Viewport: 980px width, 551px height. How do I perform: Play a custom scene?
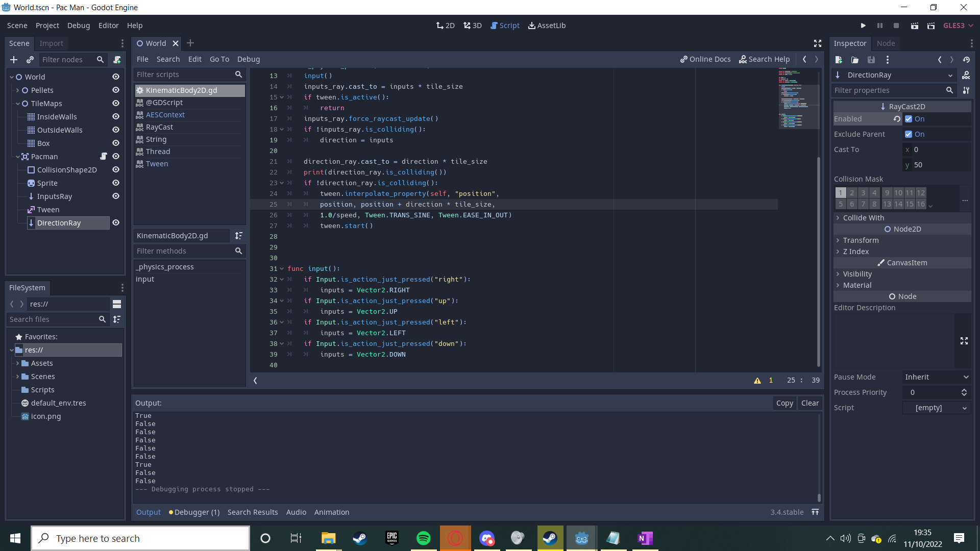tap(931, 26)
